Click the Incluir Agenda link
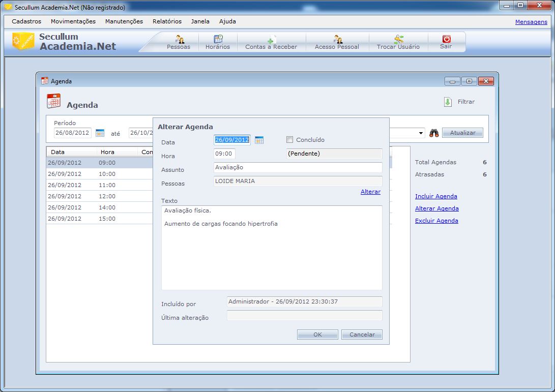The height and width of the screenshot is (392, 555). [x=436, y=196]
